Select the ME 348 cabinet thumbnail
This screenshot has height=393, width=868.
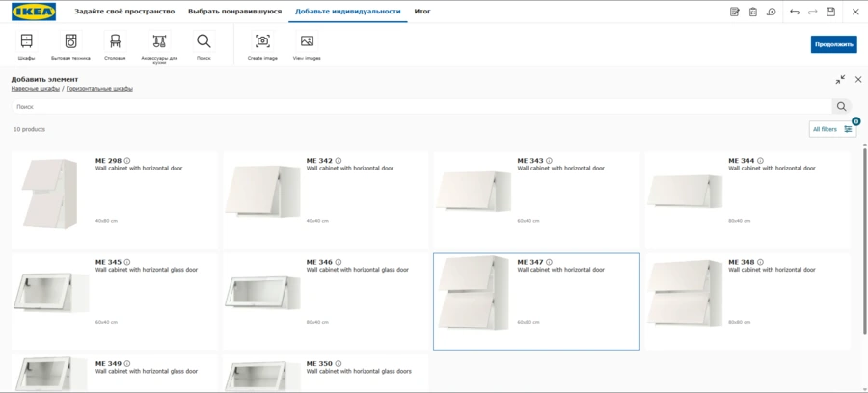point(685,293)
